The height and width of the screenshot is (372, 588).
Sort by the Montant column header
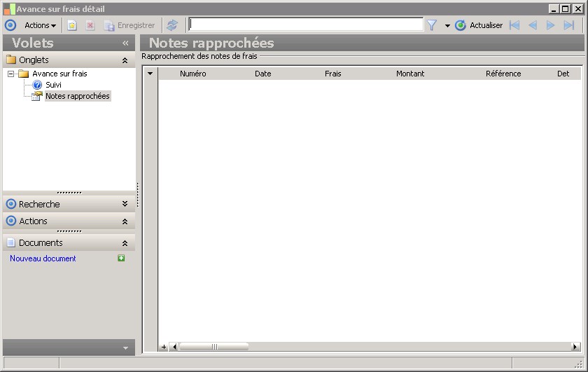coord(410,74)
